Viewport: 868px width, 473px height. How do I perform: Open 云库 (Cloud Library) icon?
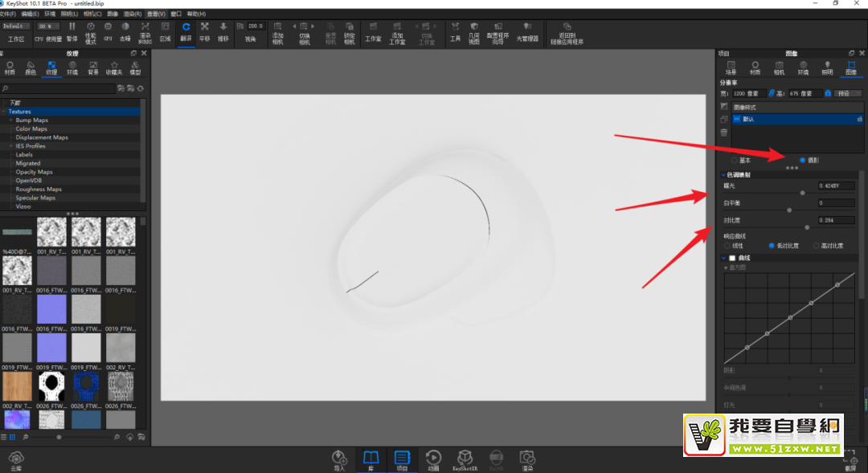(x=15, y=459)
